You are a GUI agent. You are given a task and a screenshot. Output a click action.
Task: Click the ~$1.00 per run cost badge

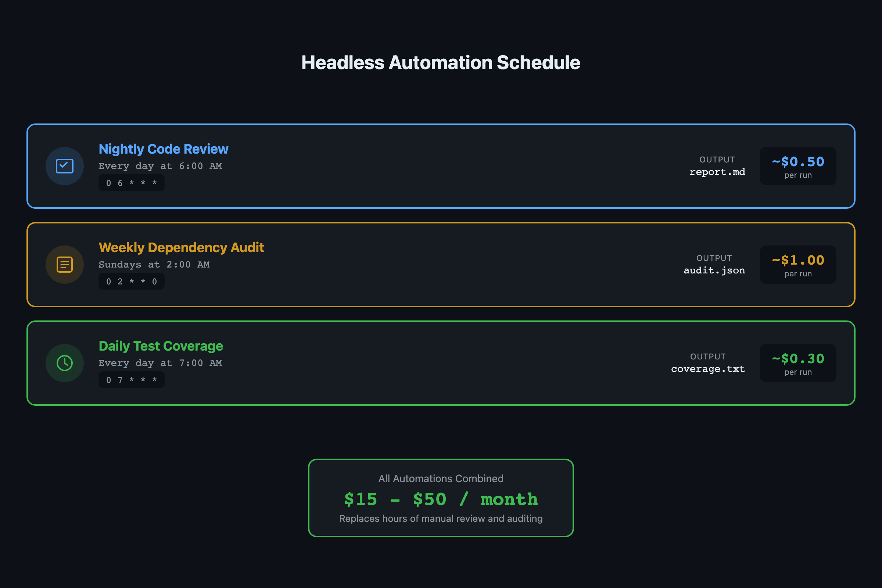tap(798, 265)
